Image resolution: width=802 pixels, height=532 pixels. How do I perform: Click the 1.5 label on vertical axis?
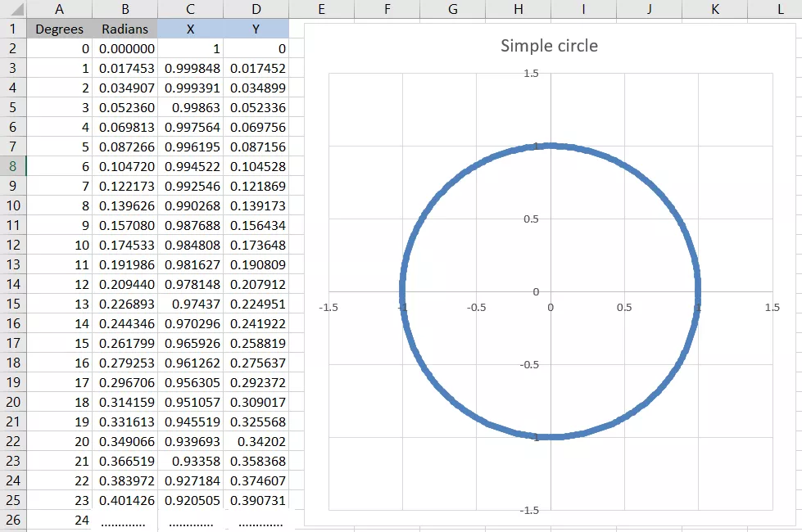[531, 73]
